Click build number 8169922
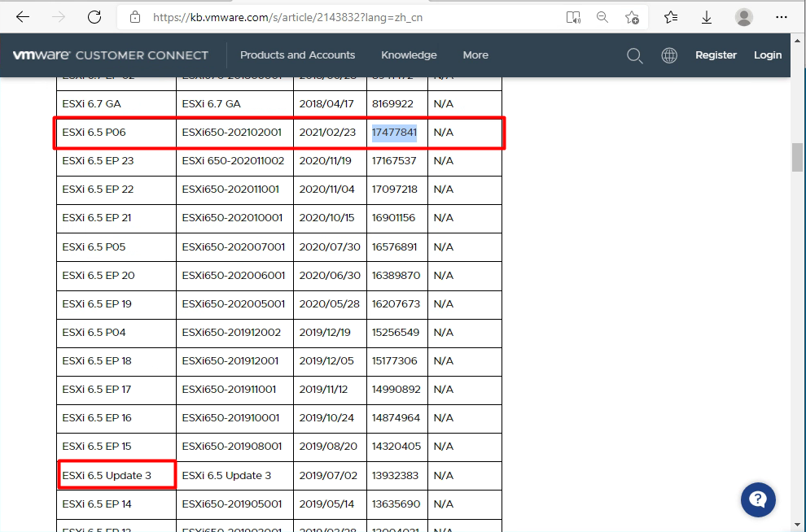Screen dimensions: 806x532 (x=392, y=104)
